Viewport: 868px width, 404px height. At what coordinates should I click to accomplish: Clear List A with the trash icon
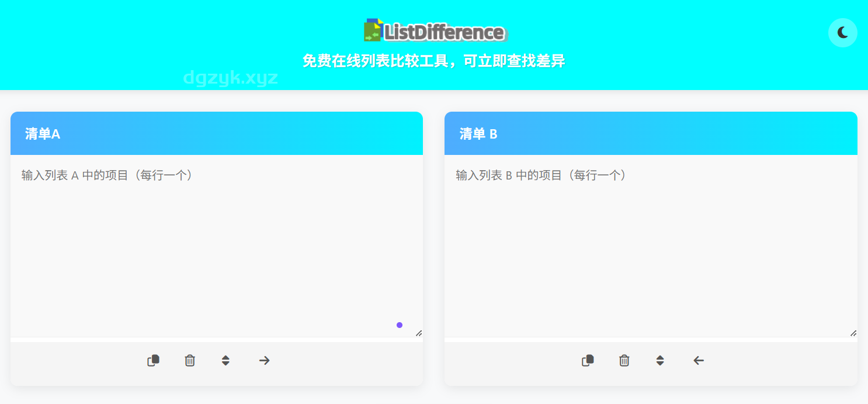coord(190,361)
